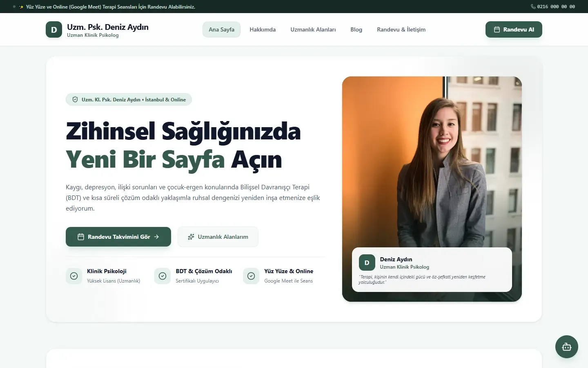Viewport: 588px width, 368px height.
Task: Click the phone number 0216 000 00 00
Action: pos(556,7)
